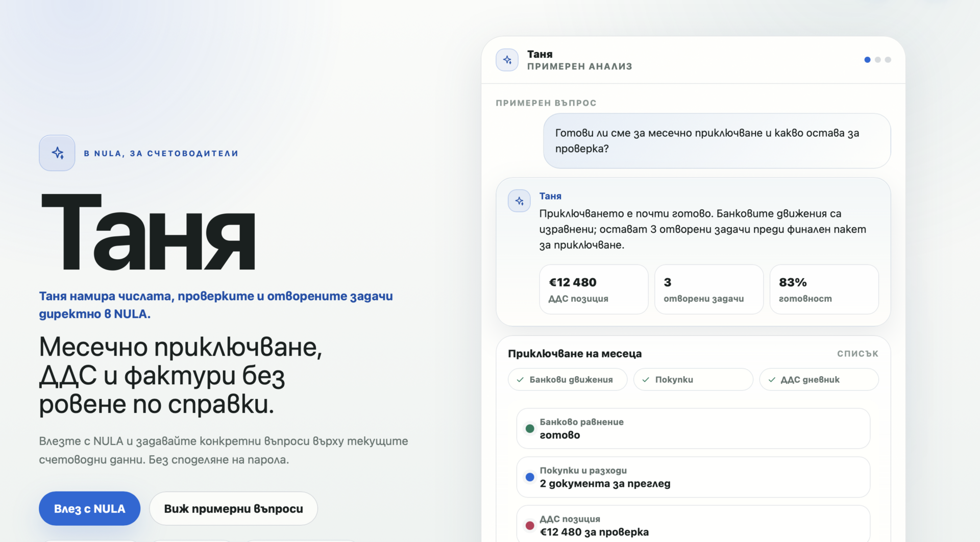980x542 pixels.
Task: Click the ПРИМЕРЕН ВЪПРОС label
Action: pos(546,103)
